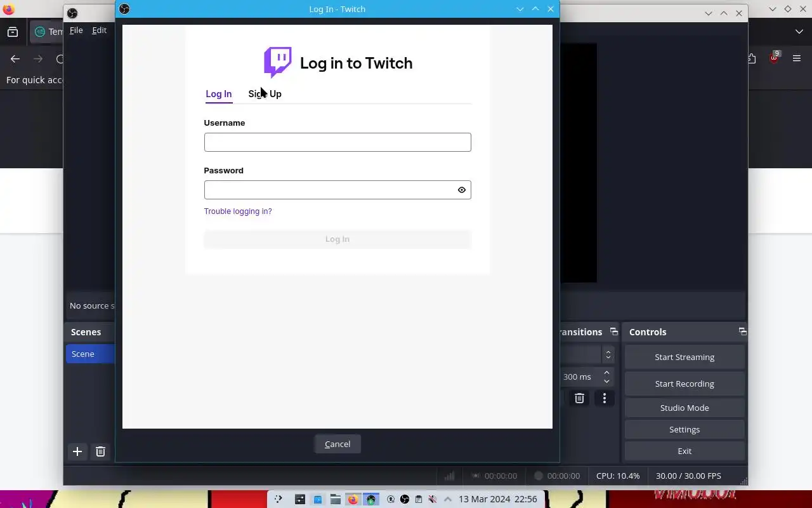
Task: Open uBlock extension icon with badge 9
Action: click(774, 58)
